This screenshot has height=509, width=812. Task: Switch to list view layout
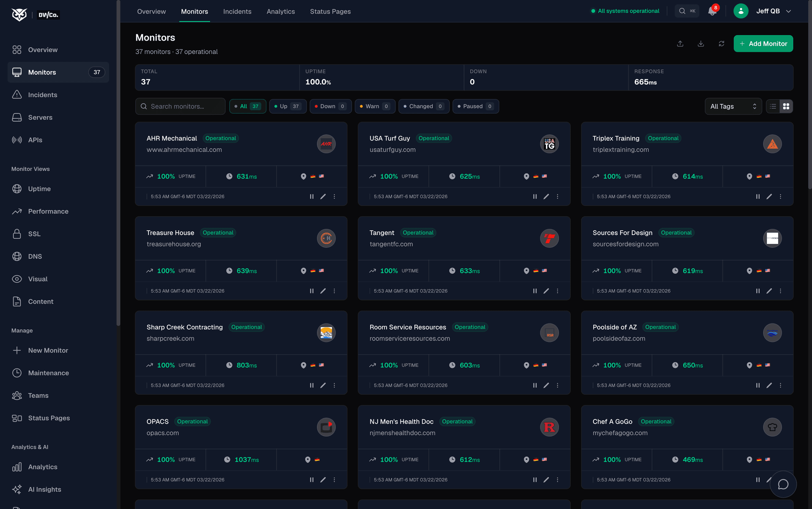click(x=773, y=106)
